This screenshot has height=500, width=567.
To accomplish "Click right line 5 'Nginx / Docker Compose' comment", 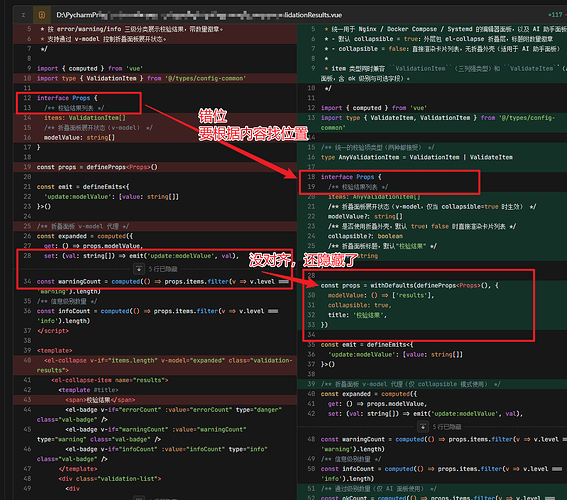I will (446, 29).
